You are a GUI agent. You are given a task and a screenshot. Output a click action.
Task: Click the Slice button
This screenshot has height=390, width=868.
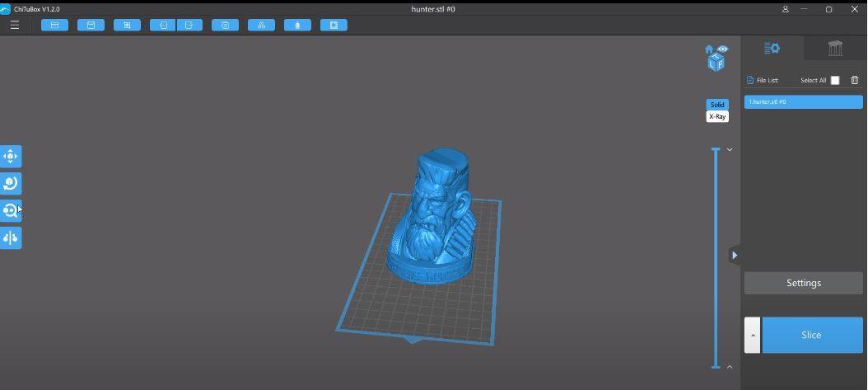click(x=811, y=335)
